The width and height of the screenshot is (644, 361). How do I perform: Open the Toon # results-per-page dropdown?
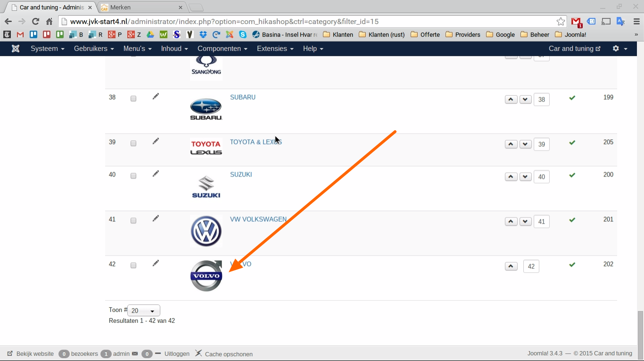tap(144, 311)
